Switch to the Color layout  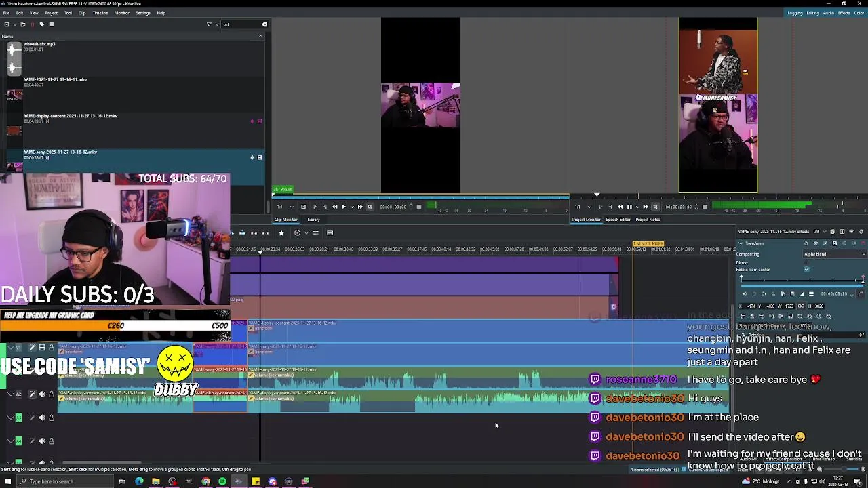860,13
